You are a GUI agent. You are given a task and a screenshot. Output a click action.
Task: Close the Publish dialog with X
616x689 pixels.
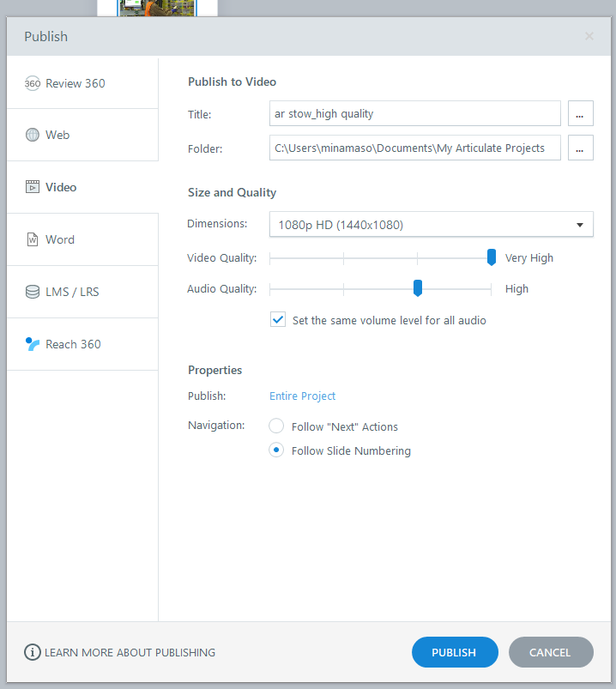coord(589,36)
